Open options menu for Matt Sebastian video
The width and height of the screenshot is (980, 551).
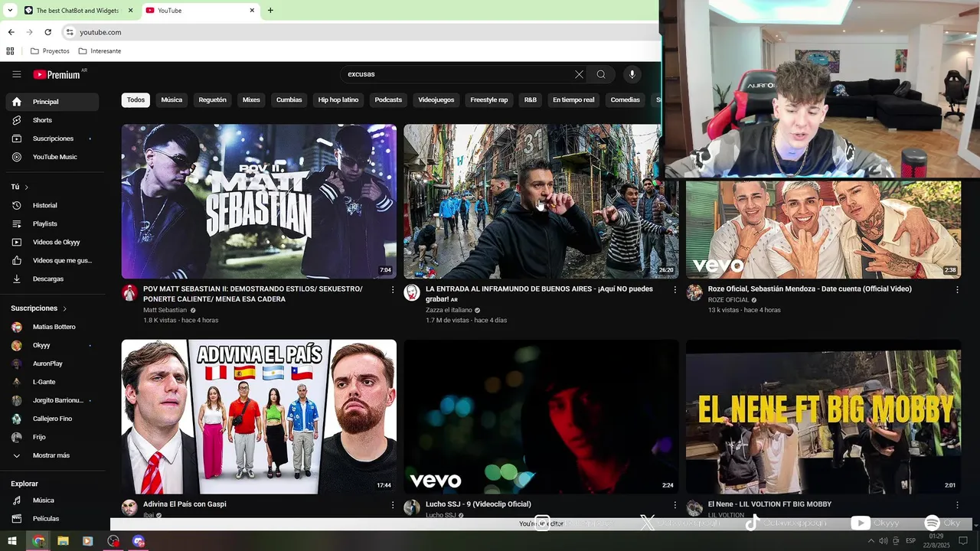coord(393,290)
